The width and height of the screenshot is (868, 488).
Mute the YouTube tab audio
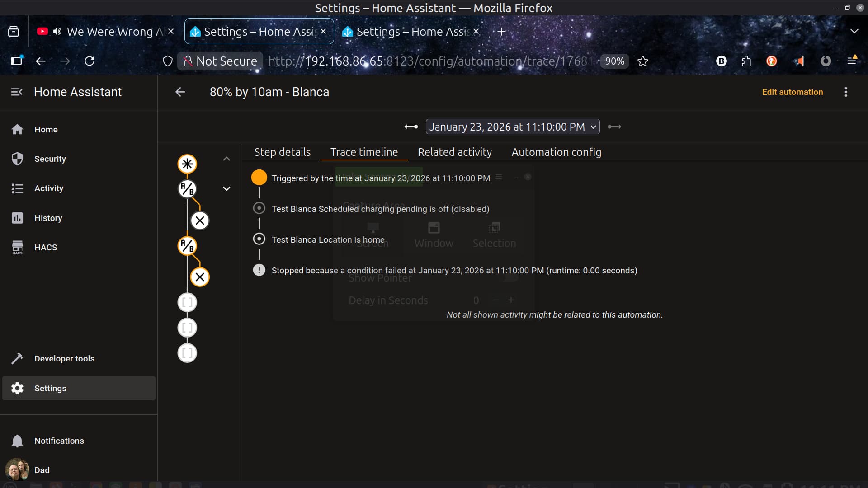coord(57,31)
